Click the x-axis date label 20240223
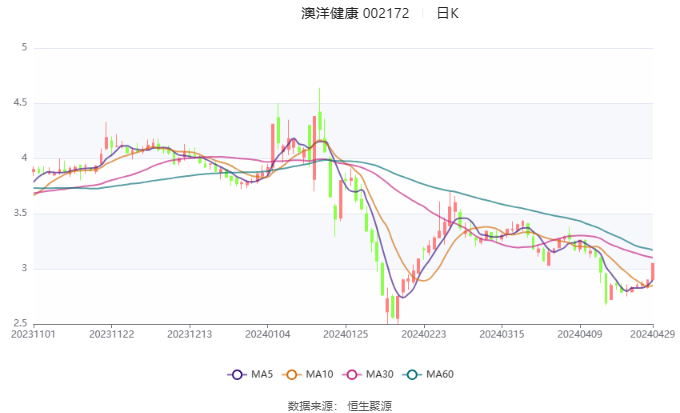 point(424,334)
